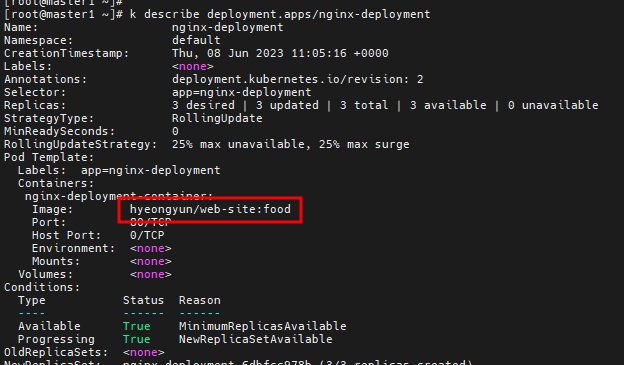Image resolution: width=624 pixels, height=365 pixels.
Task: Click the Volumes '<none>' value
Action: [x=150, y=275]
